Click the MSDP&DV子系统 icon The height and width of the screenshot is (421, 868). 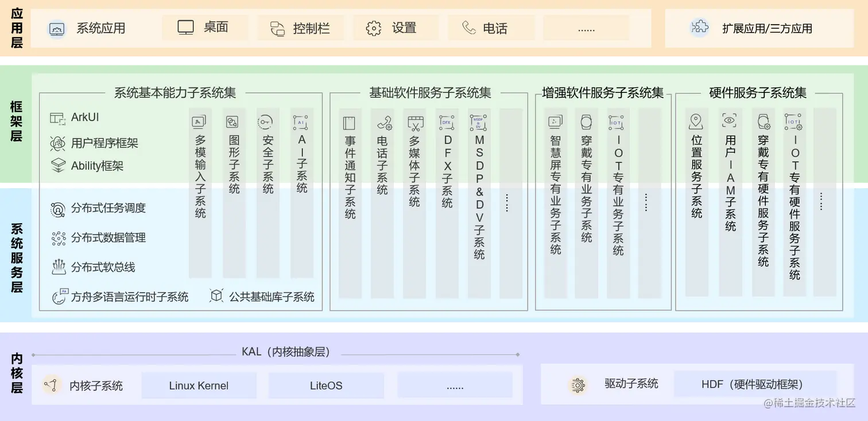click(x=478, y=123)
